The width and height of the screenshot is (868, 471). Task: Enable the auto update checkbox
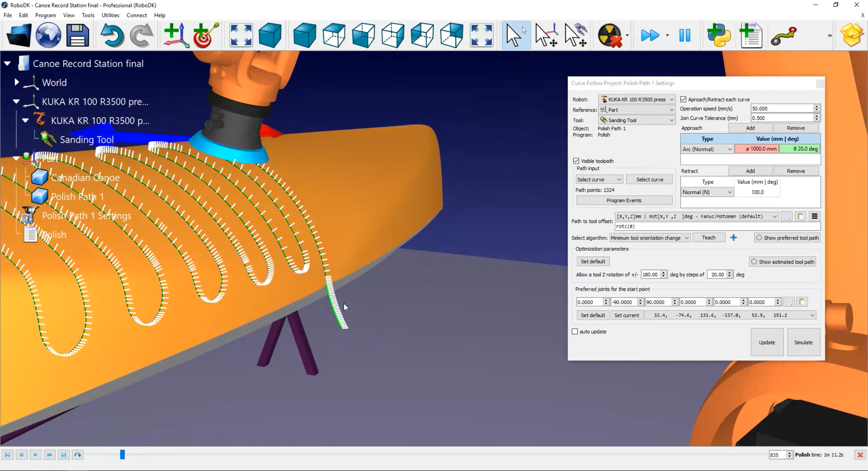[575, 332]
